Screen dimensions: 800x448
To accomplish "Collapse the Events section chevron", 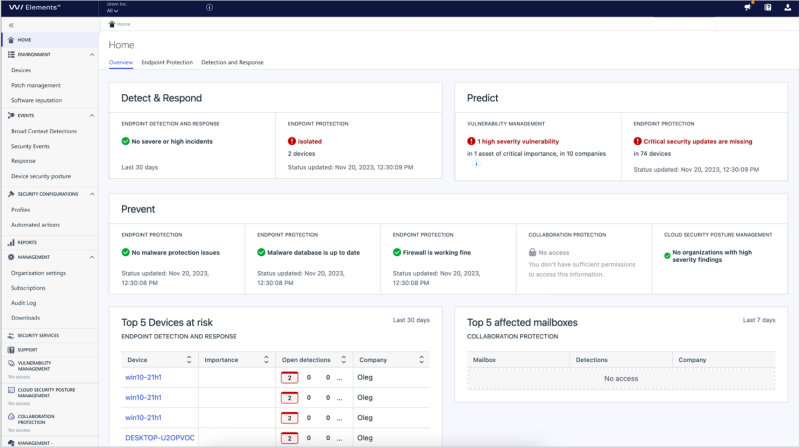I will pyautogui.click(x=93, y=115).
